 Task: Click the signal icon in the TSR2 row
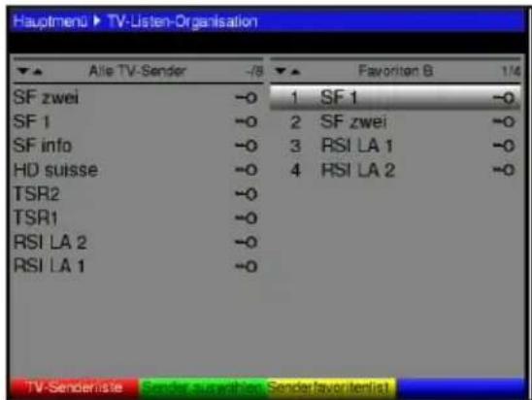tap(247, 194)
